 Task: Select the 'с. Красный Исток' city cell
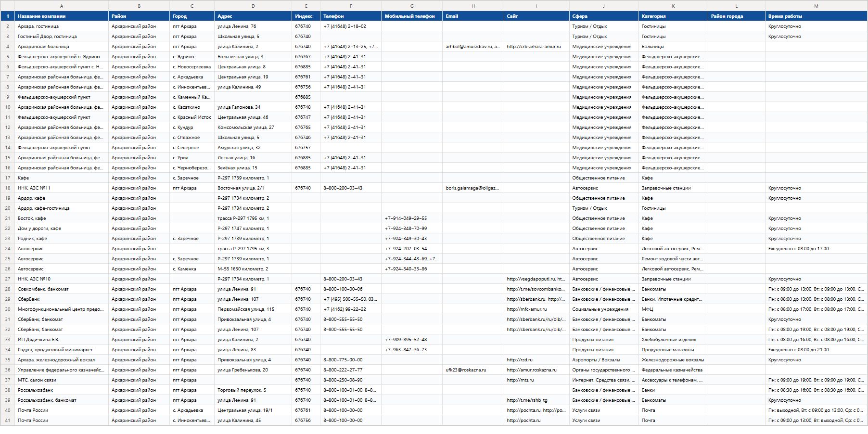click(192, 117)
